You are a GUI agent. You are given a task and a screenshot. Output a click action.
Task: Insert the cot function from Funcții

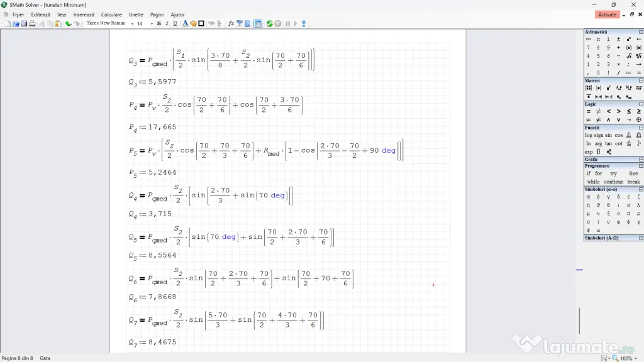pyautogui.click(x=619, y=144)
